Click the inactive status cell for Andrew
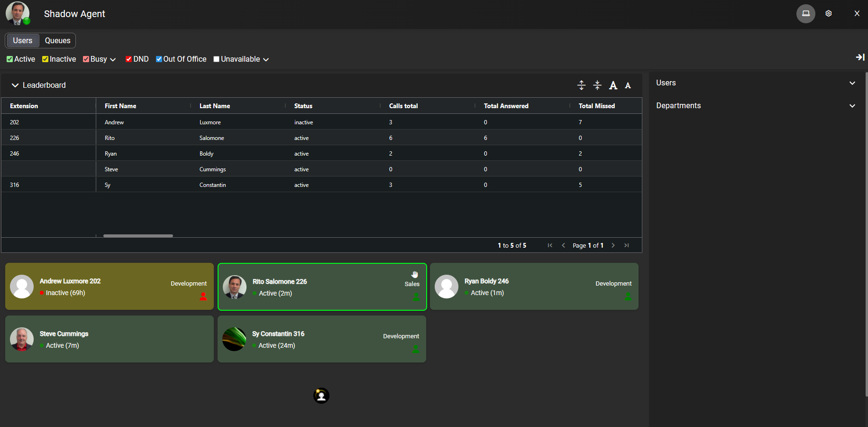 pyautogui.click(x=333, y=122)
